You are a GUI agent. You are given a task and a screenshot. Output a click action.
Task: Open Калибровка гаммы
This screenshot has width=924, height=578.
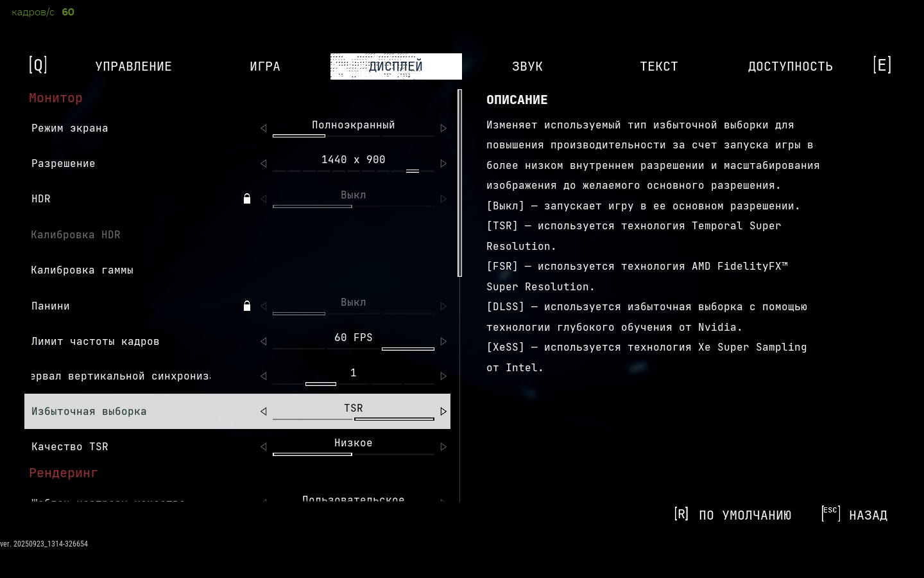pyautogui.click(x=82, y=270)
